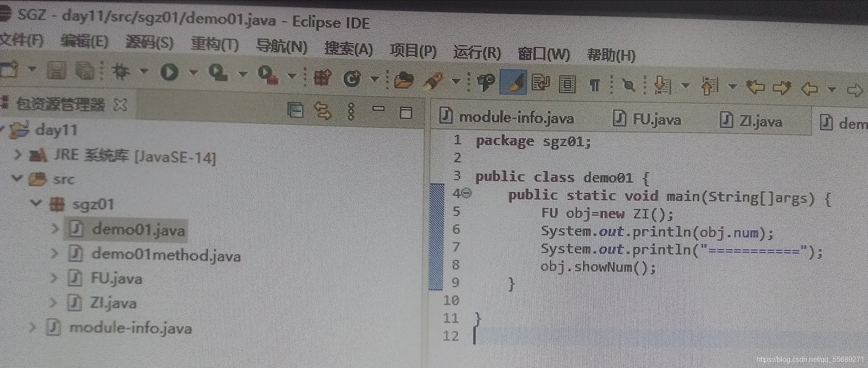Navigate back with the left arrow icon
This screenshot has width=868, height=368.
pos(810,89)
